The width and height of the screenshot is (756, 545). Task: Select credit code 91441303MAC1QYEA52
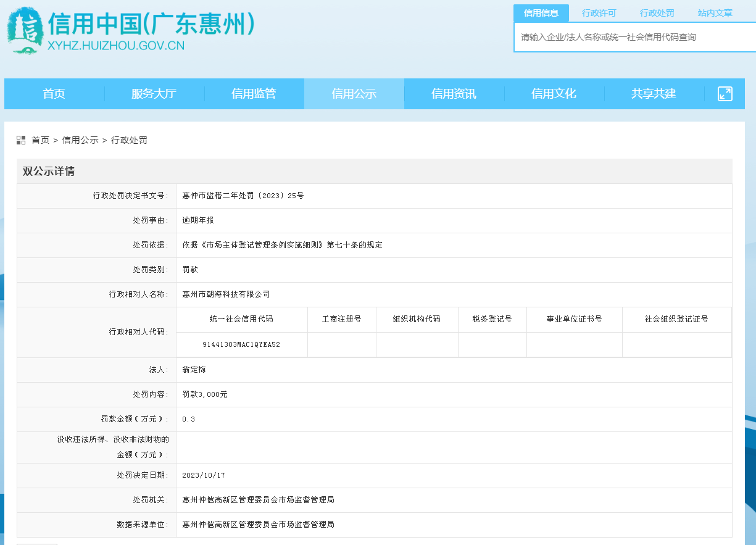[241, 344]
